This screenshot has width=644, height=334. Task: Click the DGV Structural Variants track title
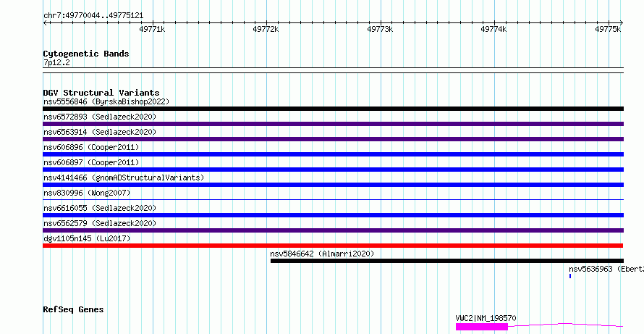(101, 93)
